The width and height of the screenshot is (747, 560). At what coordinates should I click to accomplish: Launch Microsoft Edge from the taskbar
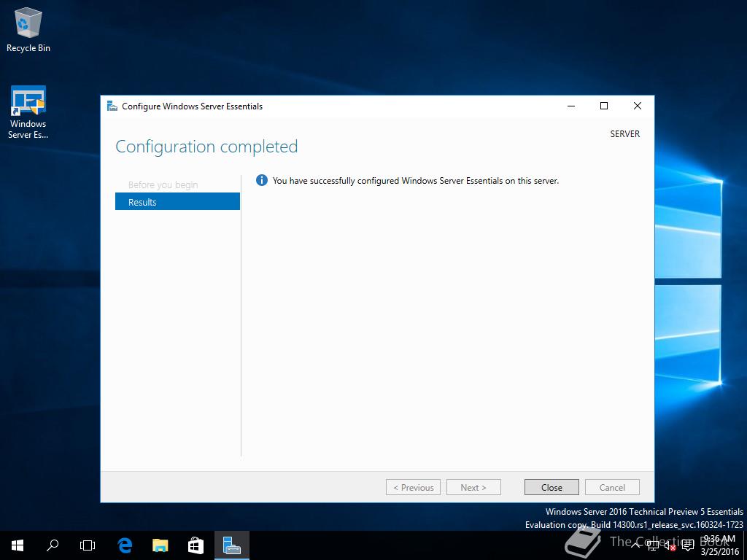click(125, 545)
